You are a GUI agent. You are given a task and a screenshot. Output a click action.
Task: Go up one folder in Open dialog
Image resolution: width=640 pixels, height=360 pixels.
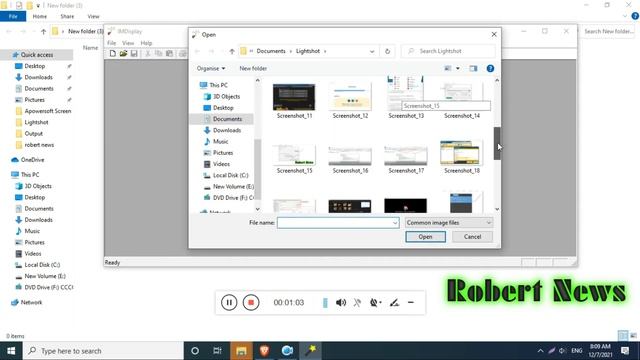tap(232, 51)
